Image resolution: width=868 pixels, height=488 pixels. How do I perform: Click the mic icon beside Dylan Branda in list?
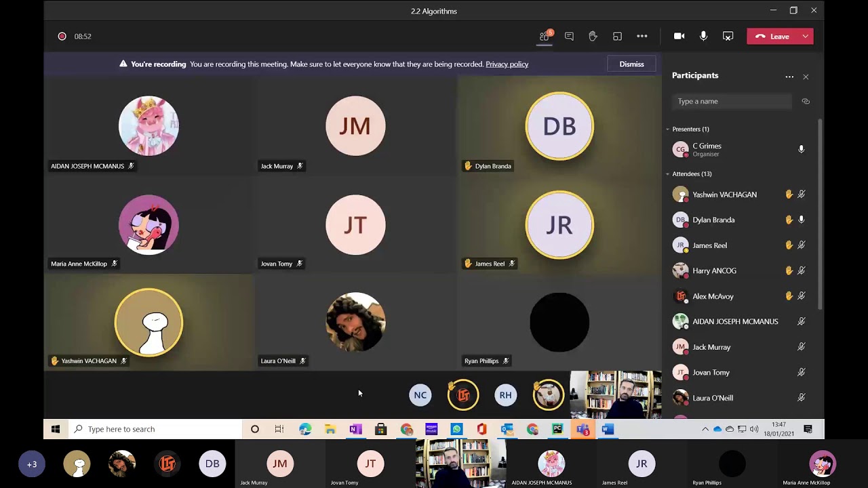[x=801, y=220]
